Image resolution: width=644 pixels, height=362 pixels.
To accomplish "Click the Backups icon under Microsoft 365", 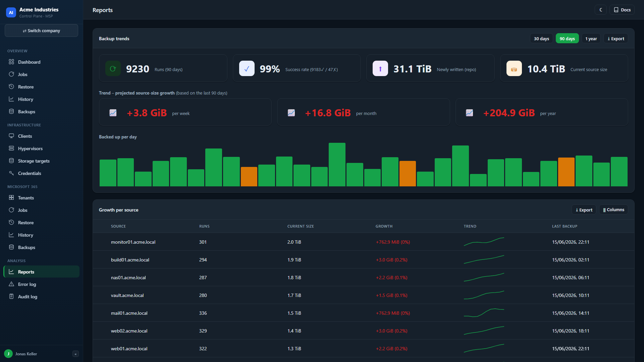I will [11, 247].
